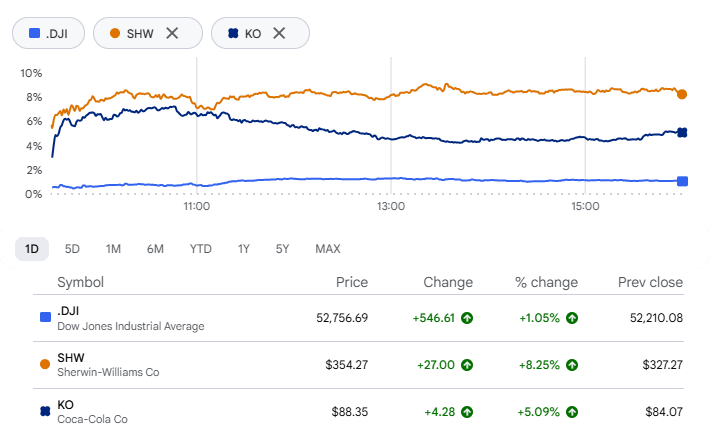Viewport: 721px width, 435px height.
Task: Click the 11:00 time axis label
Action: click(197, 206)
